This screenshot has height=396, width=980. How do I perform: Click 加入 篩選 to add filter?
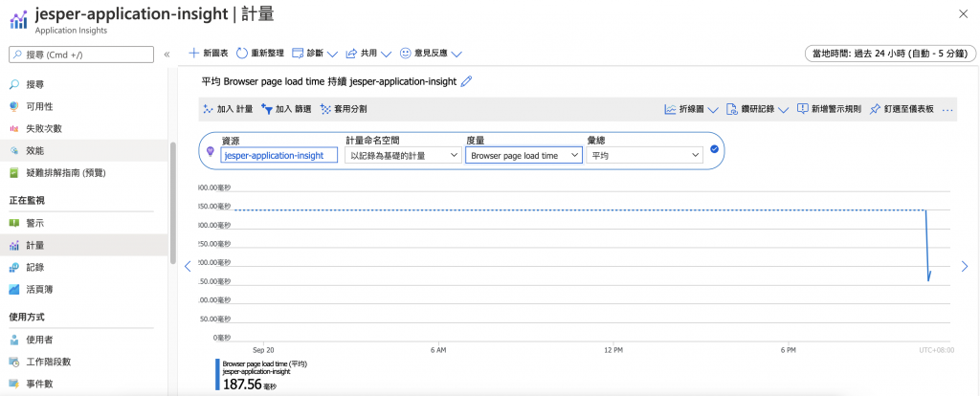(x=286, y=109)
